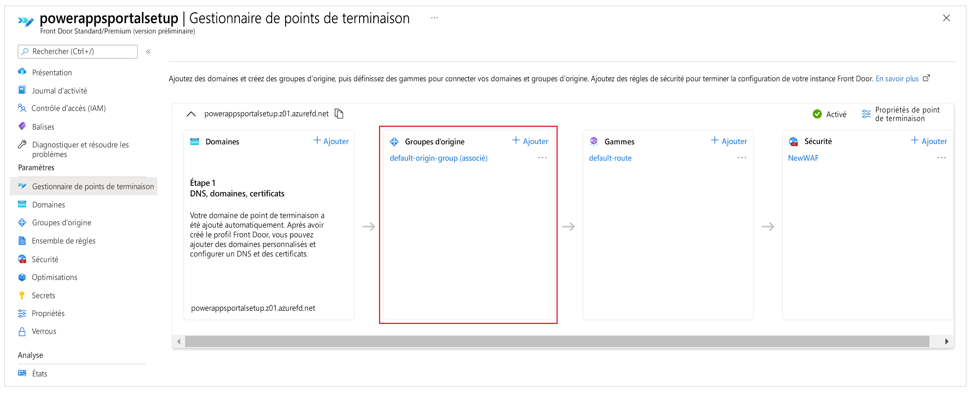This screenshot has width=980, height=398.
Task: Click the Domaines sidebar icon
Action: click(x=22, y=205)
